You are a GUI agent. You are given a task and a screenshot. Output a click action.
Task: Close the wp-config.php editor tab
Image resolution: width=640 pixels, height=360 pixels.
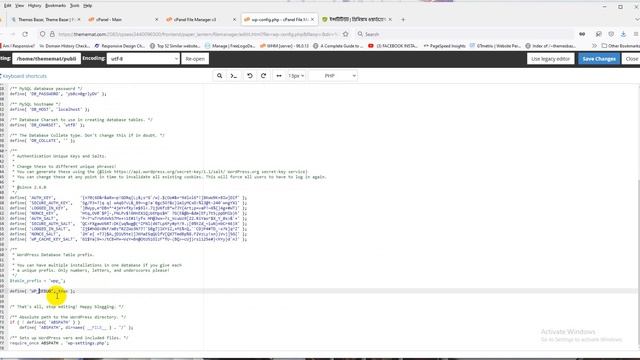312,20
